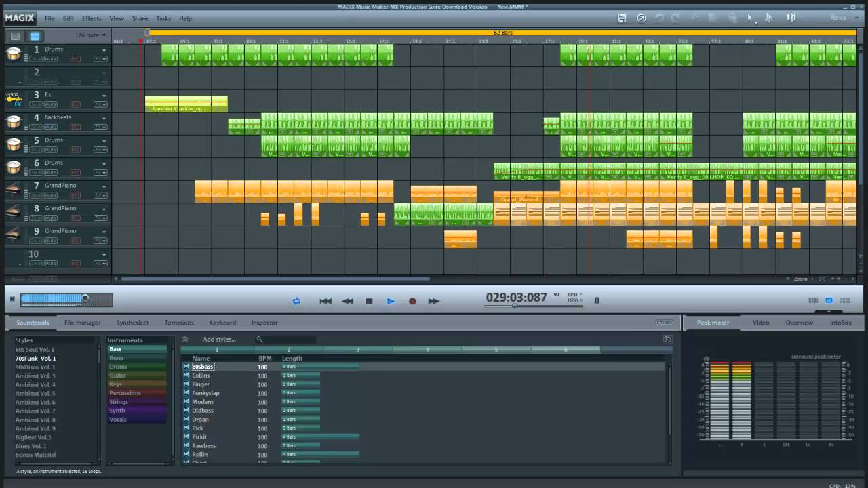Select the 70sFunk Vol. 1 style
The image size is (868, 488).
pos(36,358)
